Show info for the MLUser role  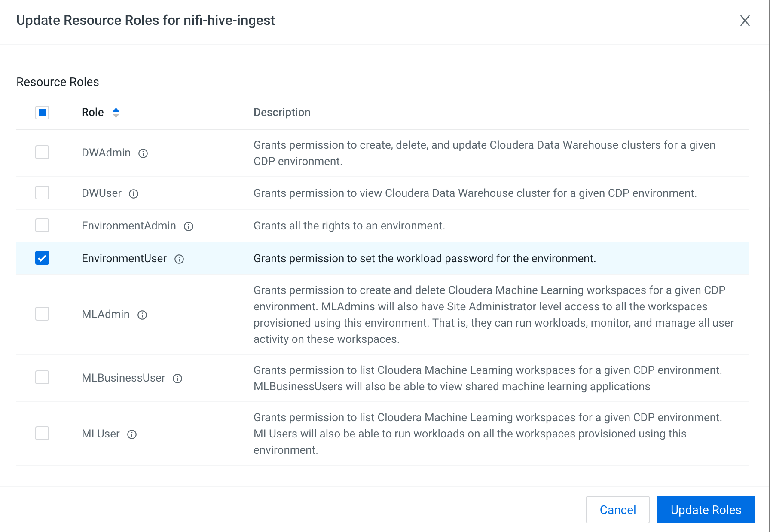(x=132, y=434)
